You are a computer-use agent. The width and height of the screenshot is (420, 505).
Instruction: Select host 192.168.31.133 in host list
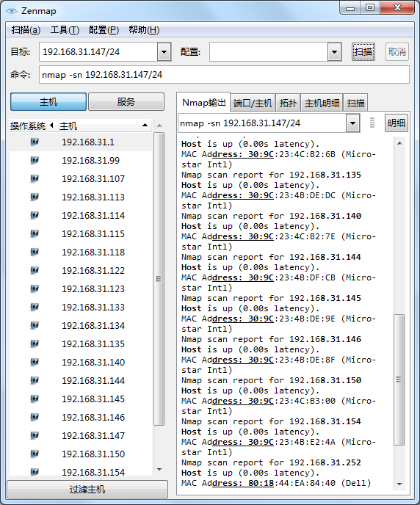81,308
